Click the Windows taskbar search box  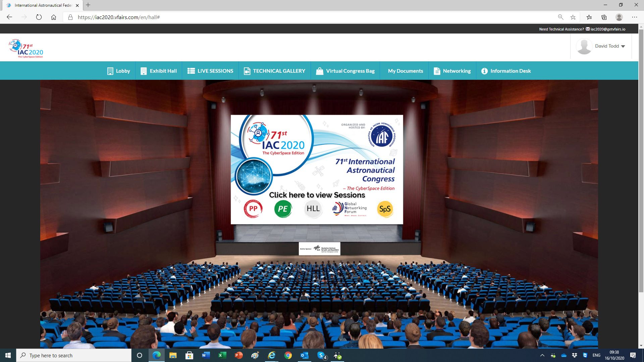74,355
